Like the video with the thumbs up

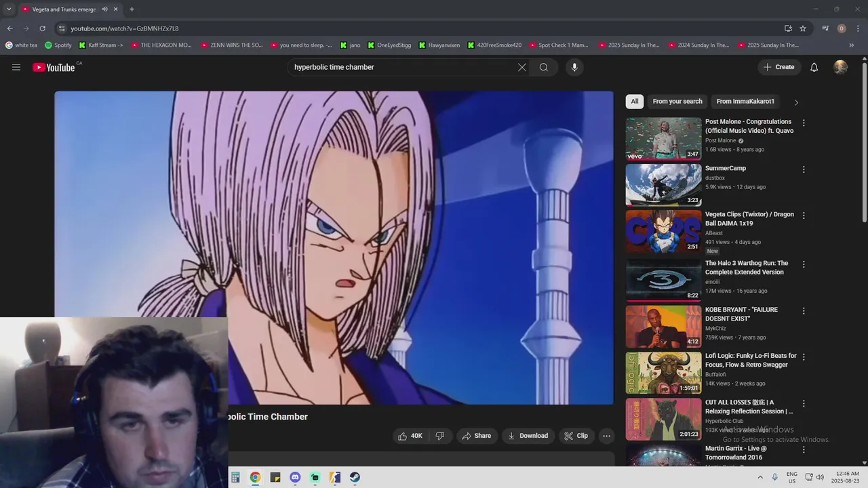tap(411, 436)
